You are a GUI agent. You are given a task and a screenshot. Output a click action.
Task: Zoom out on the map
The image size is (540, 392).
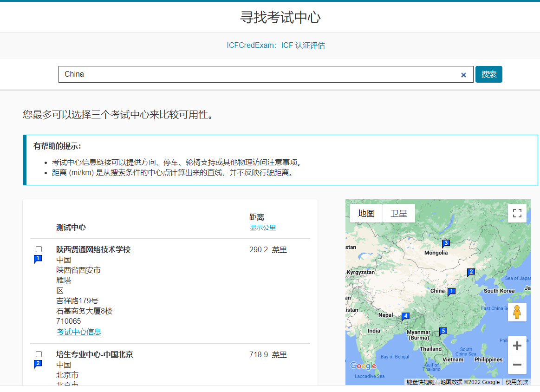pos(517,365)
